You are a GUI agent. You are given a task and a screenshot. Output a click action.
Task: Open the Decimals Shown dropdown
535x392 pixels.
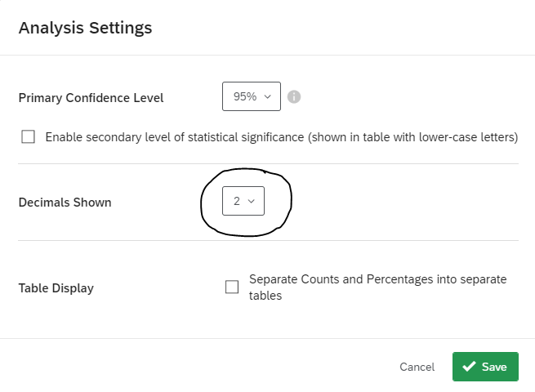243,201
